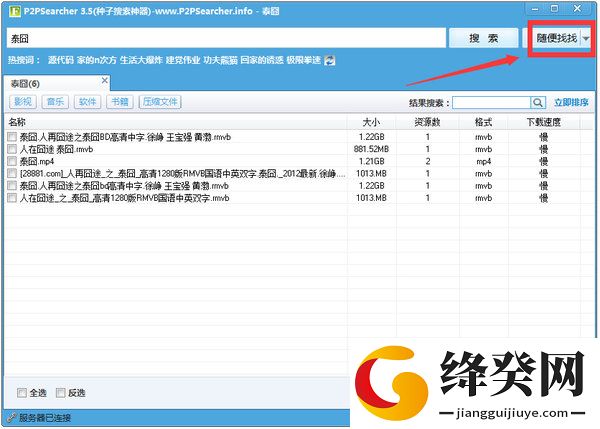Filter results by 音乐
Viewport: 600px width, 429px height.
point(55,102)
